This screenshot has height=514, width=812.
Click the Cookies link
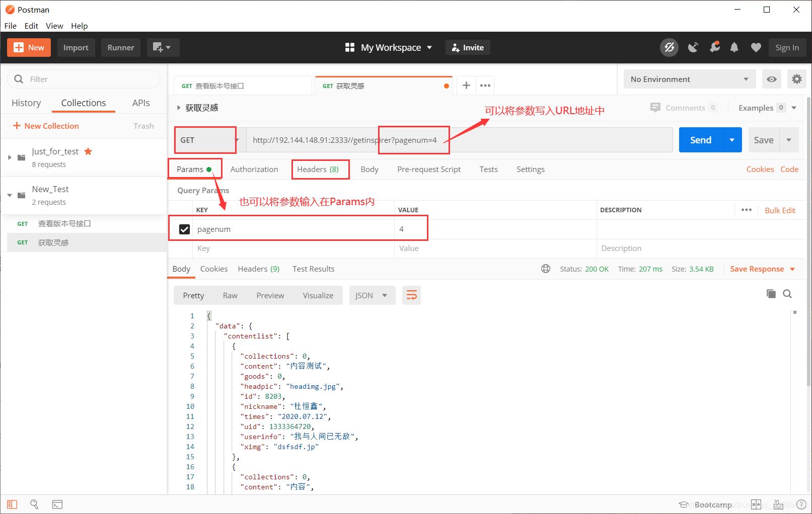[760, 169]
